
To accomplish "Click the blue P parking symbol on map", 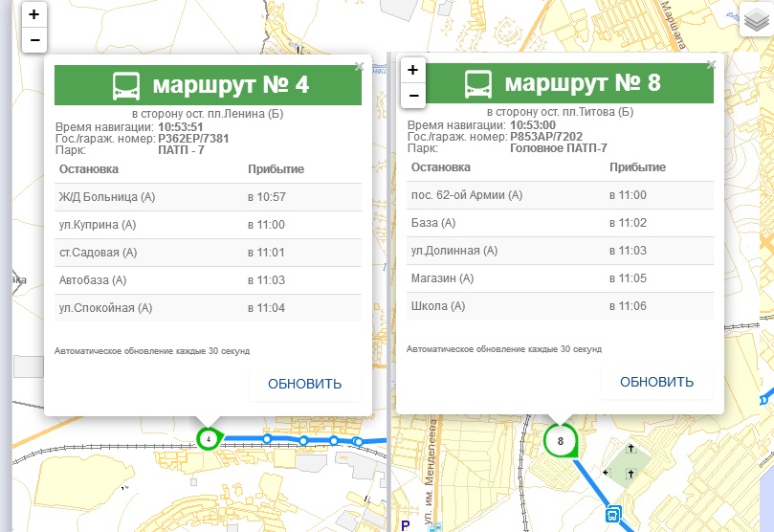I will click(406, 526).
